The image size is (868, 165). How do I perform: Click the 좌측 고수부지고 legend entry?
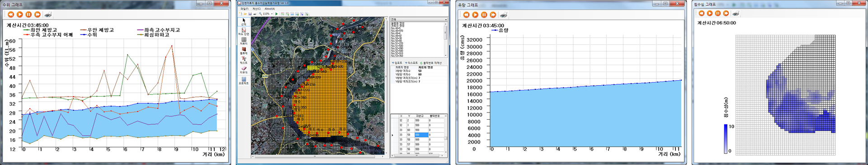[158, 30]
